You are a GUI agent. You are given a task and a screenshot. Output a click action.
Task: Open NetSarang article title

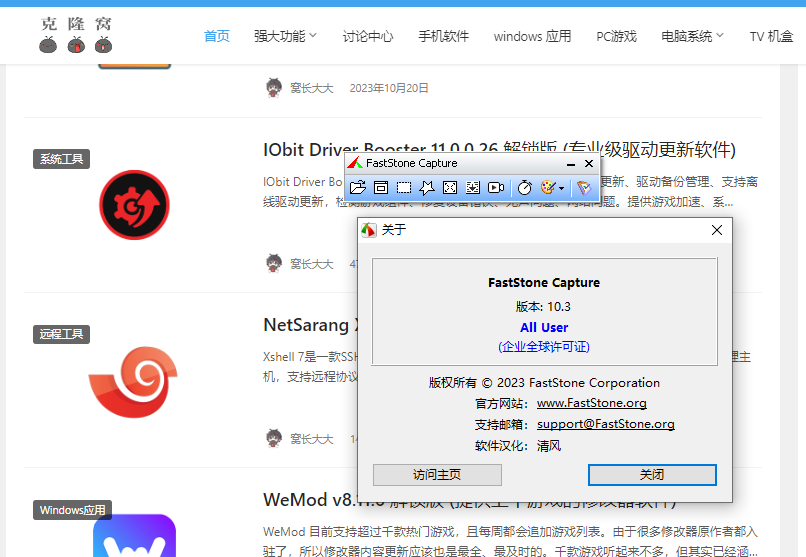pyautogui.click(x=310, y=325)
